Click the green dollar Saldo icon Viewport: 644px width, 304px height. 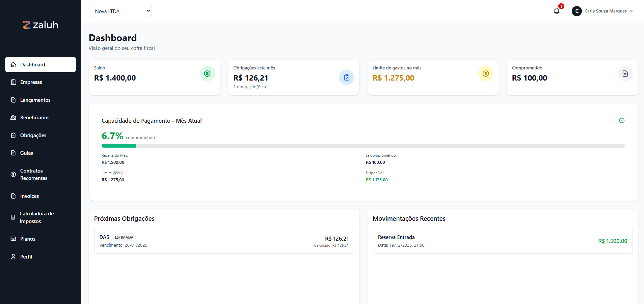click(207, 73)
